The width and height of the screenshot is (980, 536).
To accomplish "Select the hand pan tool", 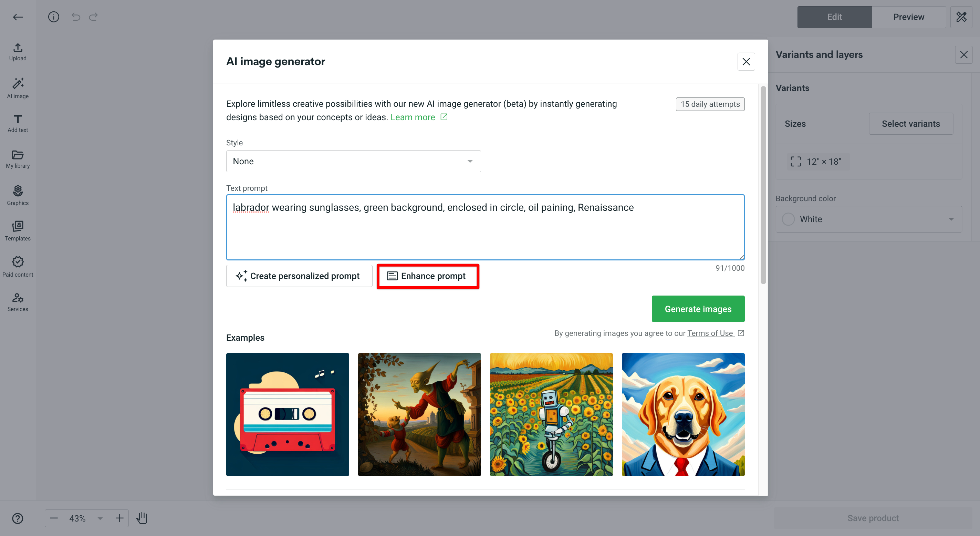I will [142, 518].
